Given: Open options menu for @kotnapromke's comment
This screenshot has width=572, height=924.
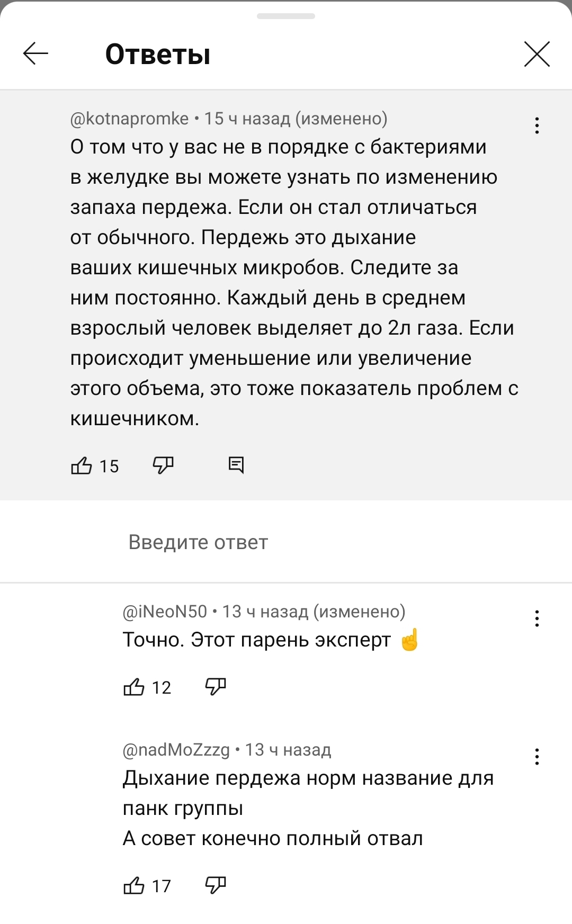Looking at the screenshot, I should [x=537, y=125].
